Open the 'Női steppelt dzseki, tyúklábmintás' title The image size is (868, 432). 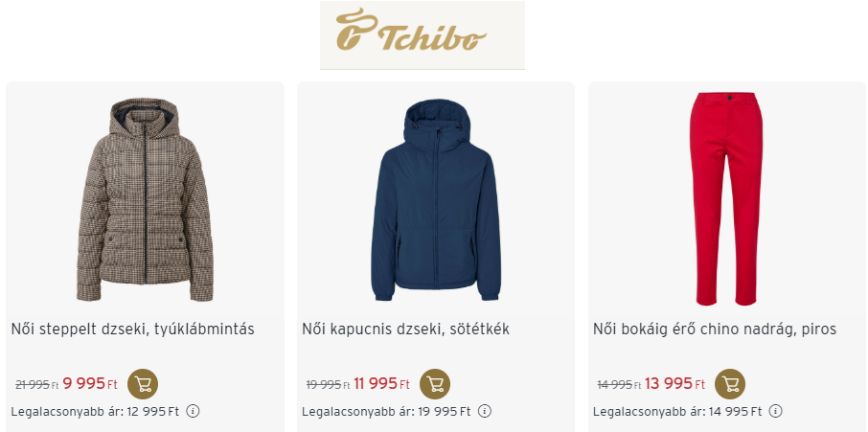point(133,330)
